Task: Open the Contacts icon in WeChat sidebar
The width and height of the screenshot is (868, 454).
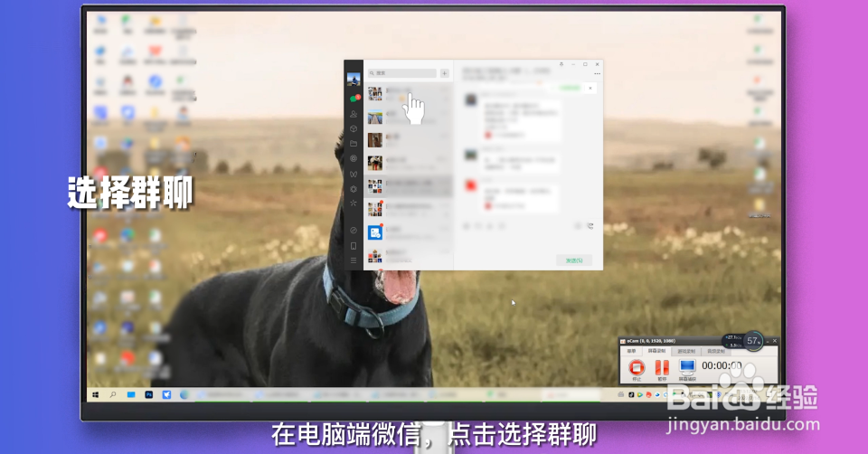Action: coord(354,114)
